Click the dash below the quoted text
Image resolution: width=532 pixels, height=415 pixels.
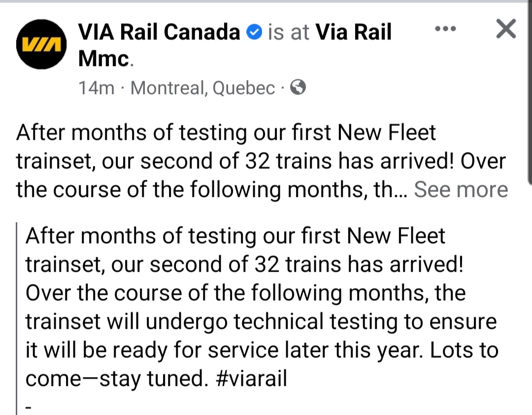tap(29, 407)
